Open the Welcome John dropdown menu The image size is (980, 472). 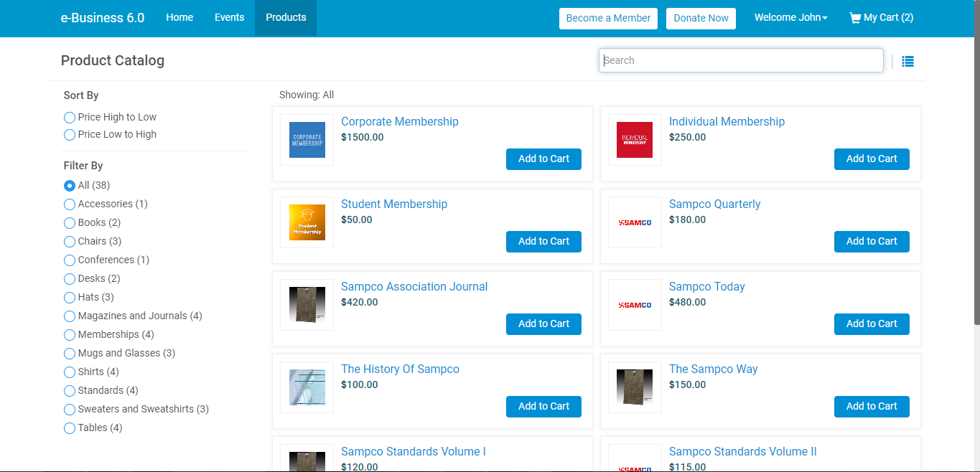(x=790, y=17)
